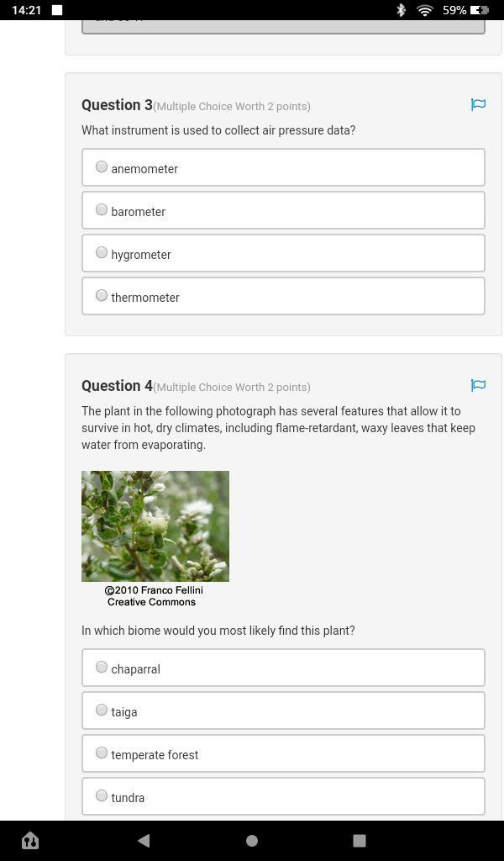Screen dimensions: 504x861
Task: Select chaparral biome answer
Action: 102,668
